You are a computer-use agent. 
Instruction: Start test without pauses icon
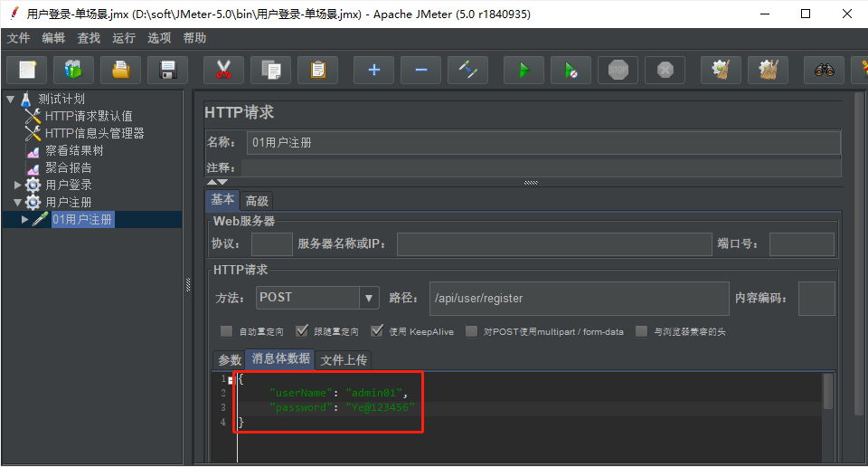tap(571, 70)
